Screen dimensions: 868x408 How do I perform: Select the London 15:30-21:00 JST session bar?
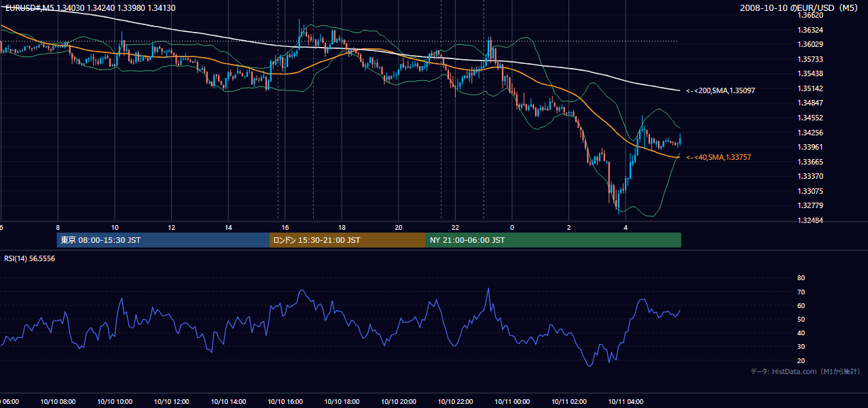tap(348, 240)
